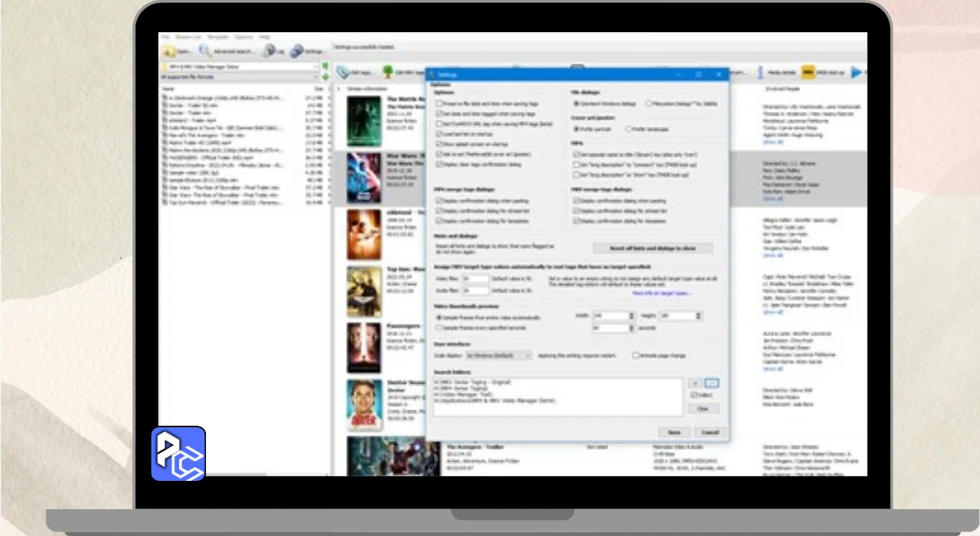Screen dimensions: 980x536
Task: Open the All supported file formats dropdown
Action: click(240, 77)
